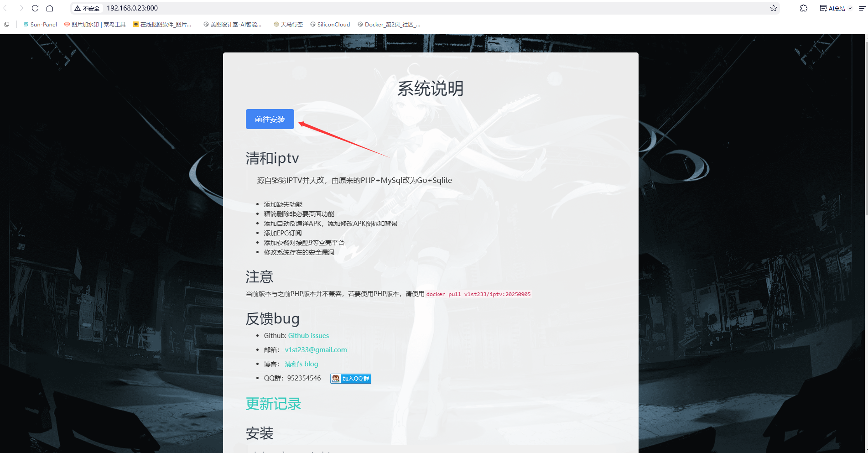Click the 源自骆驼IPTV并大改 description line
This screenshot has width=868, height=453.
pyautogui.click(x=354, y=180)
